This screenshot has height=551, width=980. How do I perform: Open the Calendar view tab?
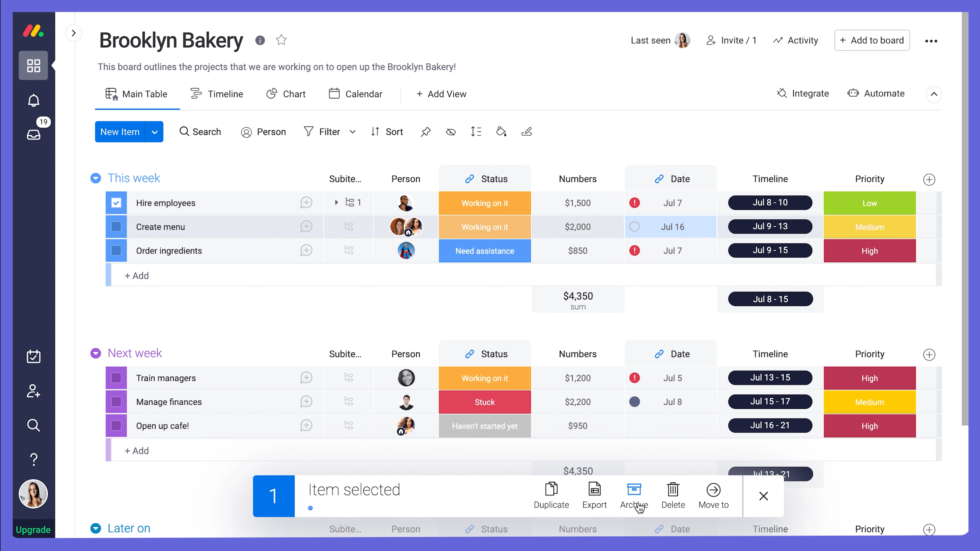[x=355, y=94]
